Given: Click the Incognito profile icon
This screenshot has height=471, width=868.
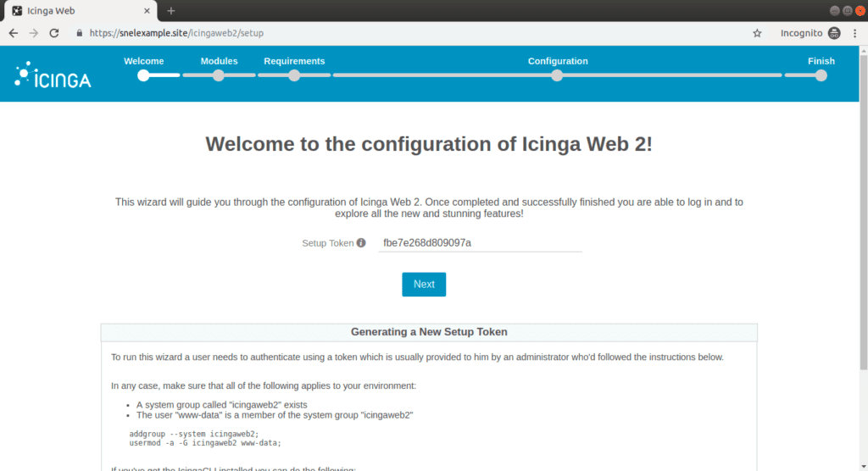Looking at the screenshot, I should tap(834, 33).
